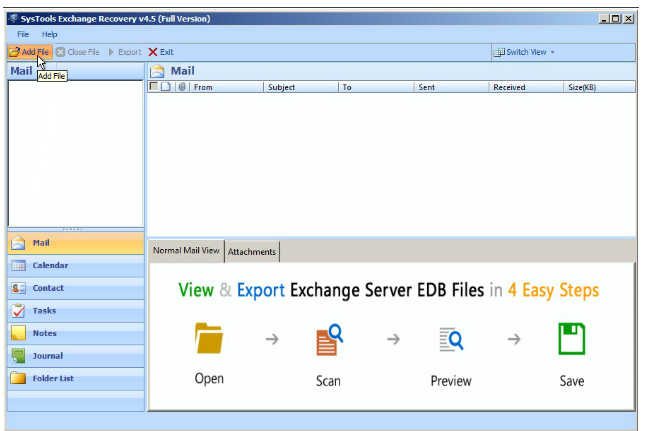Select the Mail envelope icon in sidebar
The width and height of the screenshot is (645, 431).
(x=18, y=243)
